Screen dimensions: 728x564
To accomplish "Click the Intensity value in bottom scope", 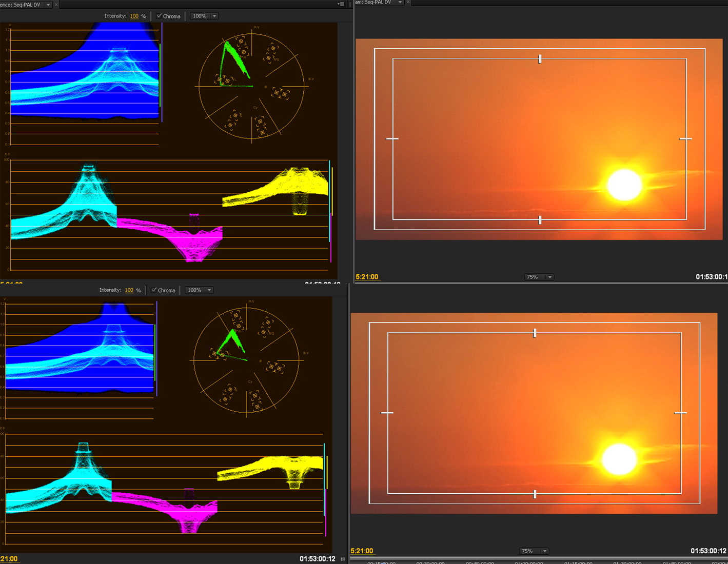I will [x=129, y=290].
